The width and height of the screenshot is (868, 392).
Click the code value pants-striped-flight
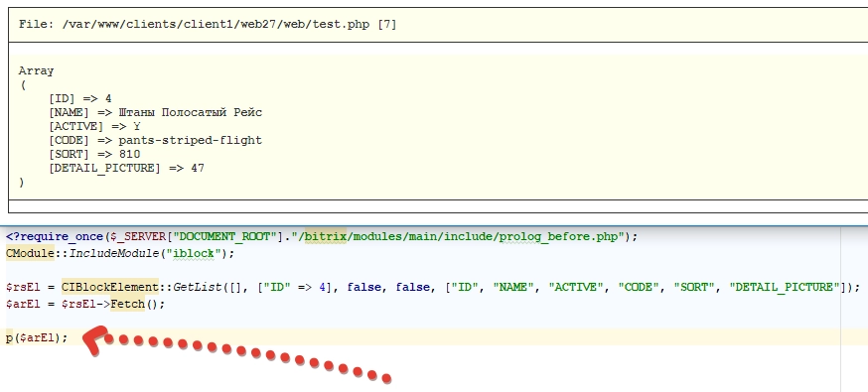(x=191, y=141)
